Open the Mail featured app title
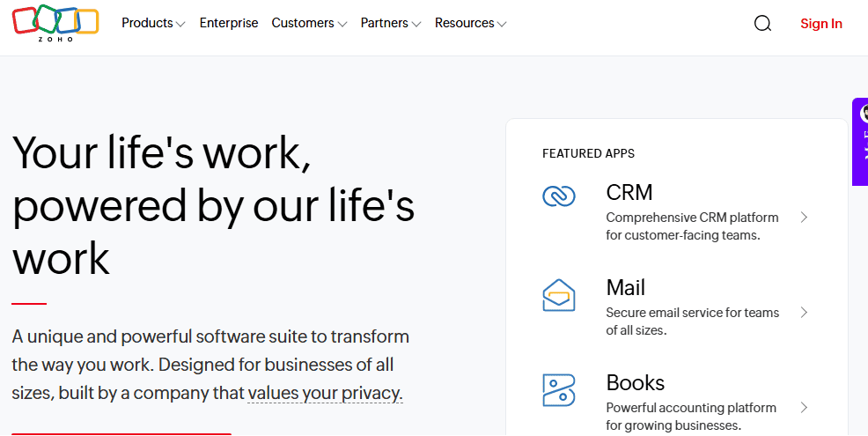This screenshot has width=868, height=436. [x=626, y=287]
